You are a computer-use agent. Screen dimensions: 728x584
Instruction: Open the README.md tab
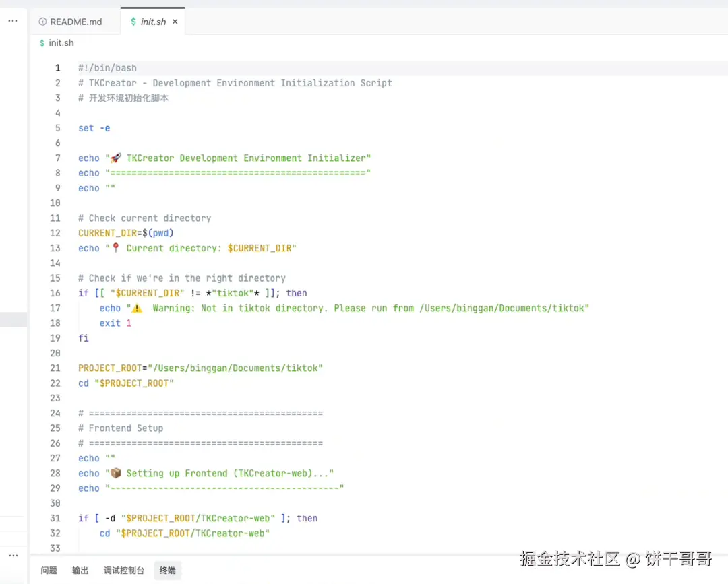[71, 22]
